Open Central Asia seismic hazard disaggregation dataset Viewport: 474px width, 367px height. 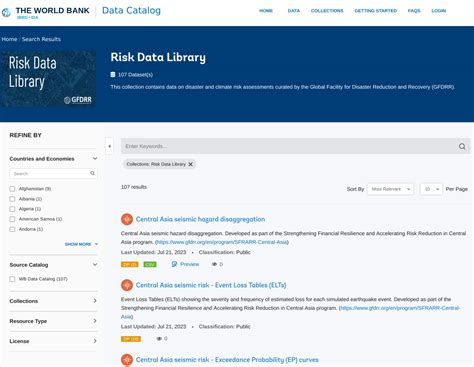(x=200, y=219)
